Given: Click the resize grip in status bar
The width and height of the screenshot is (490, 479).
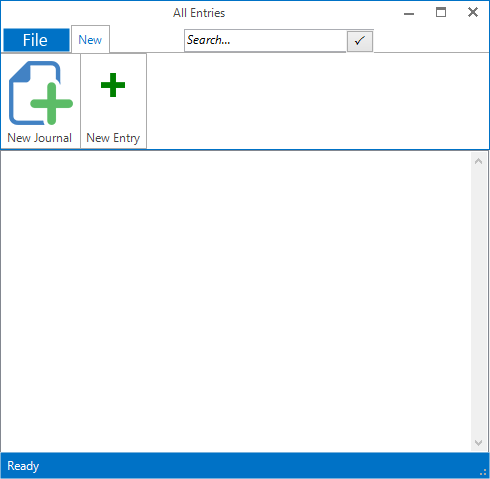Looking at the screenshot, I should point(483,472).
